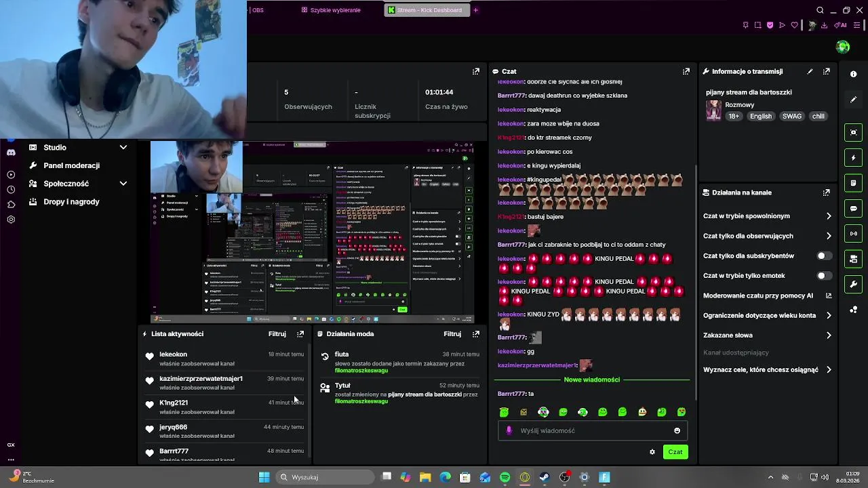Viewport: 868px width, 488px height.
Task: Open Filtruj in Działania moda
Action: [x=452, y=334]
